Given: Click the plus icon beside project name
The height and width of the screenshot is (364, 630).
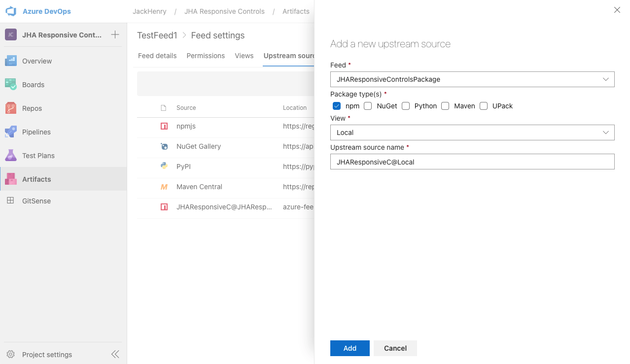Looking at the screenshot, I should (115, 34).
